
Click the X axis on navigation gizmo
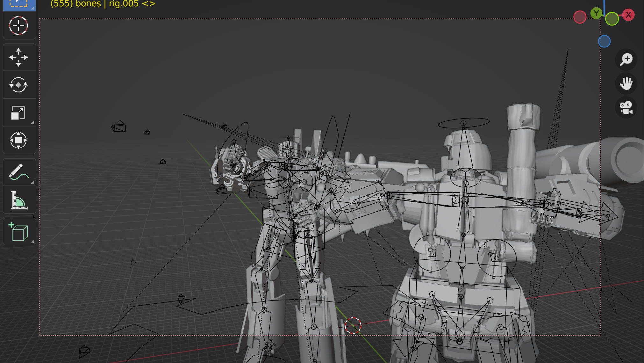[x=629, y=15]
